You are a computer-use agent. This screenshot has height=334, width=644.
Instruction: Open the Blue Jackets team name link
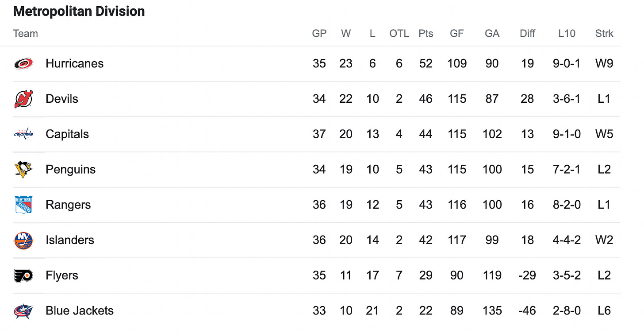coord(80,311)
